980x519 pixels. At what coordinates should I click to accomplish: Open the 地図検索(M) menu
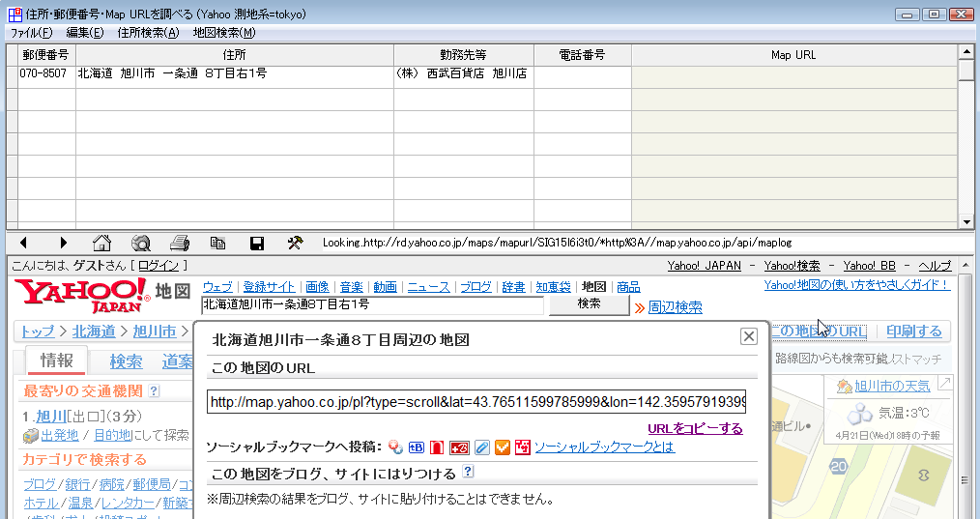click(224, 33)
